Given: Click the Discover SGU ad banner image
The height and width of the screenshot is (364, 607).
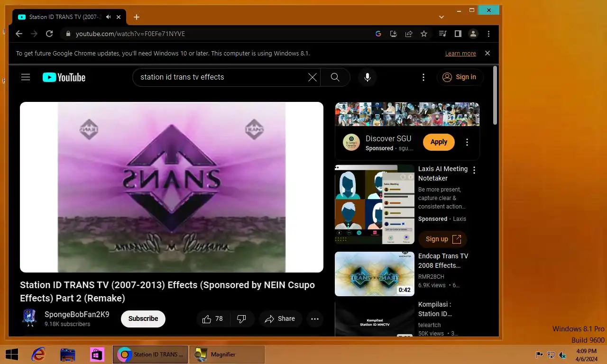Looking at the screenshot, I should coord(407,114).
